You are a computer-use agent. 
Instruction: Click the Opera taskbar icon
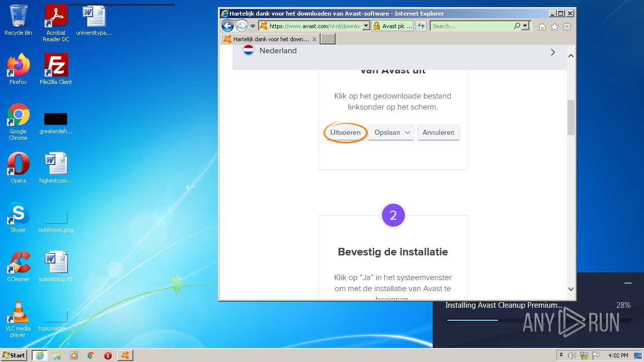(x=108, y=355)
